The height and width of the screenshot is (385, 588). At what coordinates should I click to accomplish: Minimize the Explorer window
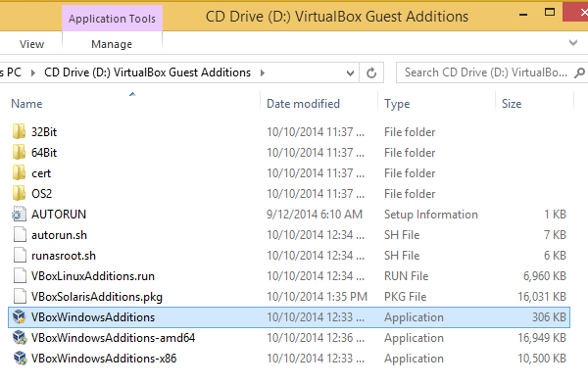(x=523, y=15)
